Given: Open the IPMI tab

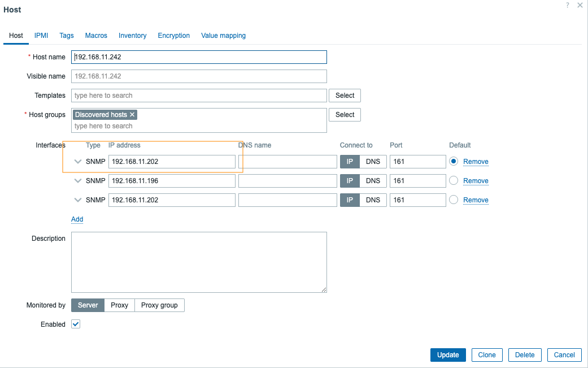Looking at the screenshot, I should (41, 36).
